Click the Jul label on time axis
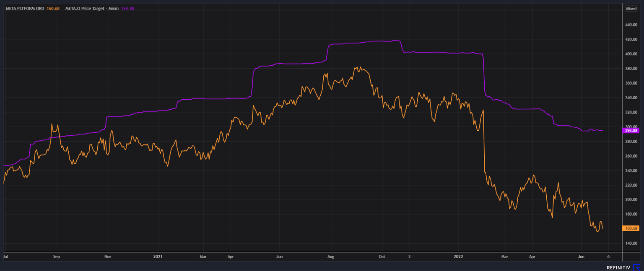Image resolution: width=644 pixels, height=271 pixels. [5, 256]
